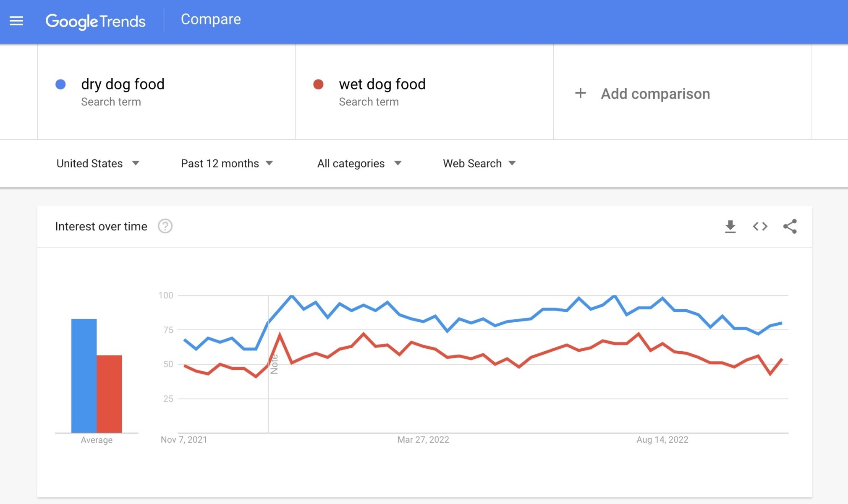Expand the Past 12 months time range dropdown

(x=228, y=163)
